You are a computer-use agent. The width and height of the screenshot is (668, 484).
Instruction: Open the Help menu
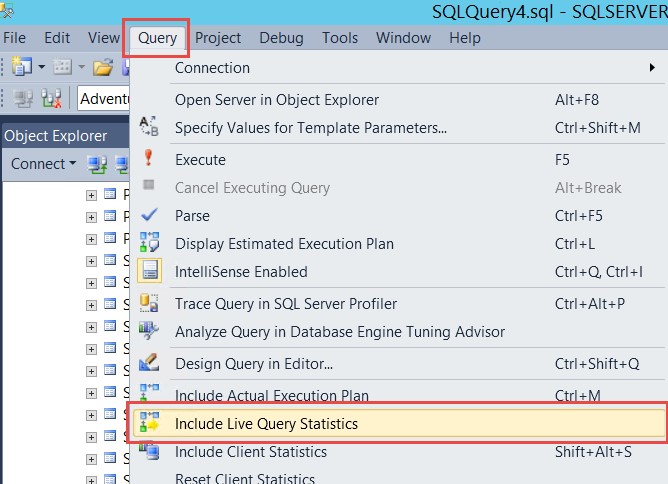tap(465, 38)
